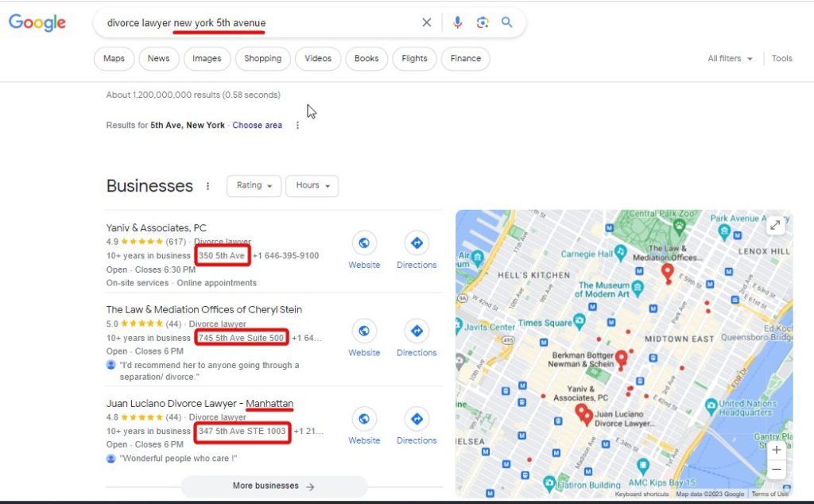
Task: Click Flatiron Building marker on map
Action: click(549, 484)
